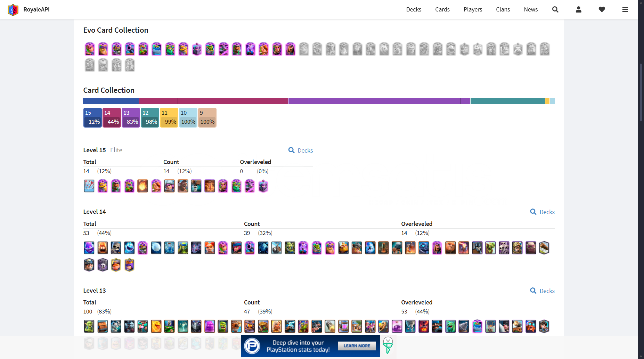The height and width of the screenshot is (359, 644).
Task: Click Learn More in the PlayStation ad
Action: pyautogui.click(x=357, y=346)
